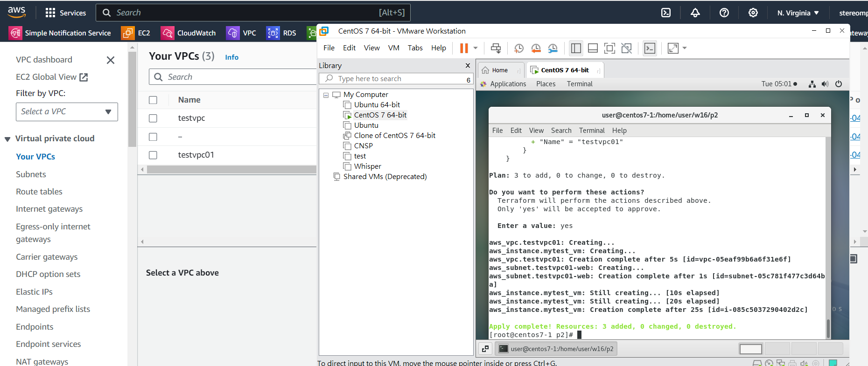Viewport: 868px width, 366px height.
Task: Open the Select a VPC filter dropdown
Action: point(67,112)
